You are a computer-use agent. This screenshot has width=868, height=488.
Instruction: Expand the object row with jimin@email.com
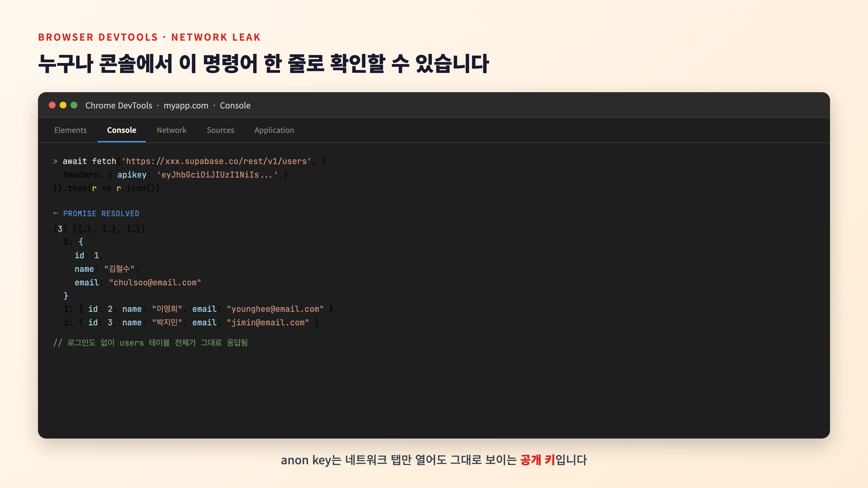pos(191,322)
